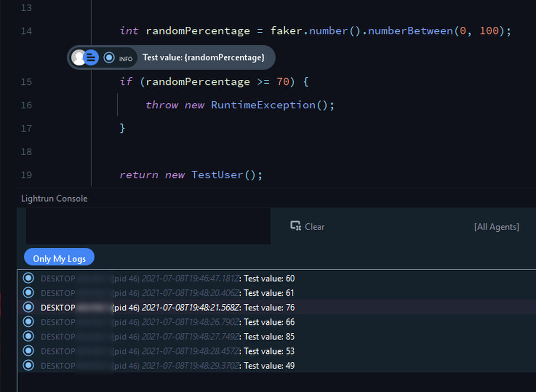Image resolution: width=536 pixels, height=392 pixels.
Task: Select the Lightrun Console tab title
Action: pyautogui.click(x=54, y=199)
